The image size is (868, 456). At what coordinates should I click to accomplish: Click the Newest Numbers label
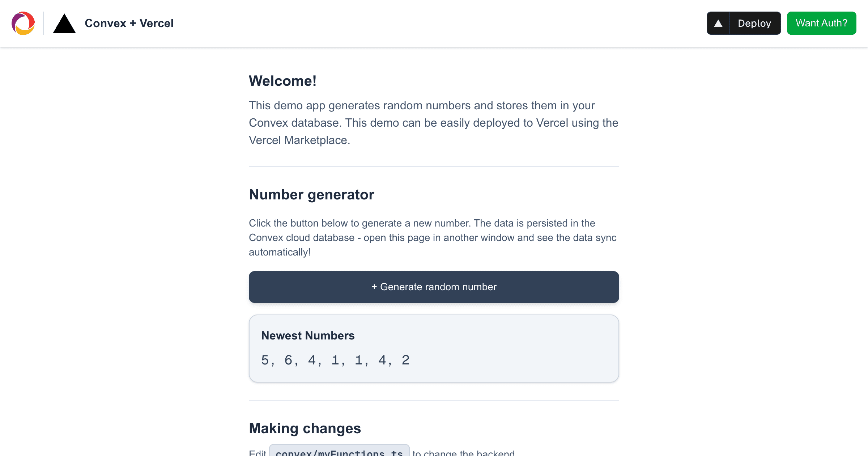tap(307, 335)
